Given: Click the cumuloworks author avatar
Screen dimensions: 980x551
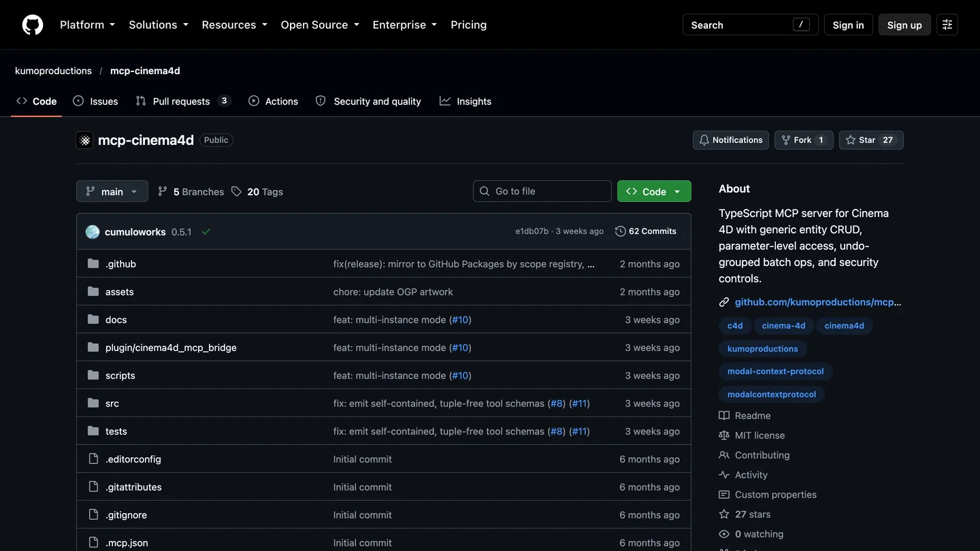Looking at the screenshot, I should [x=93, y=232].
